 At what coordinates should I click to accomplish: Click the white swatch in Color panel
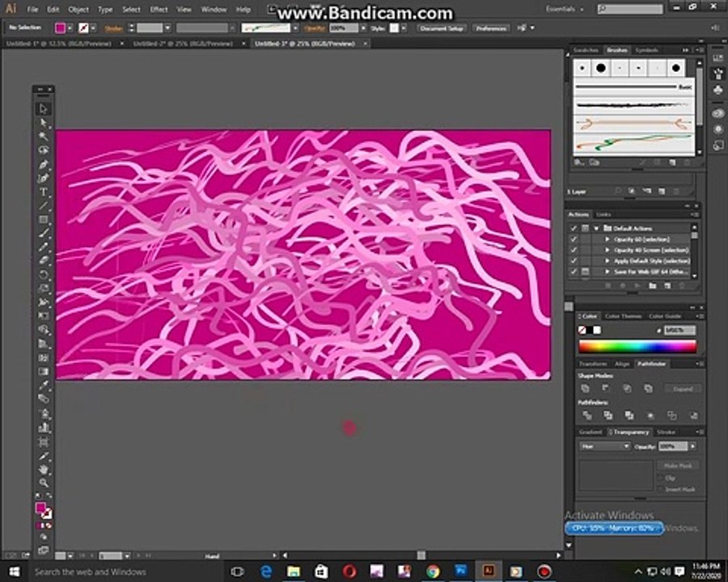pyautogui.click(x=597, y=330)
